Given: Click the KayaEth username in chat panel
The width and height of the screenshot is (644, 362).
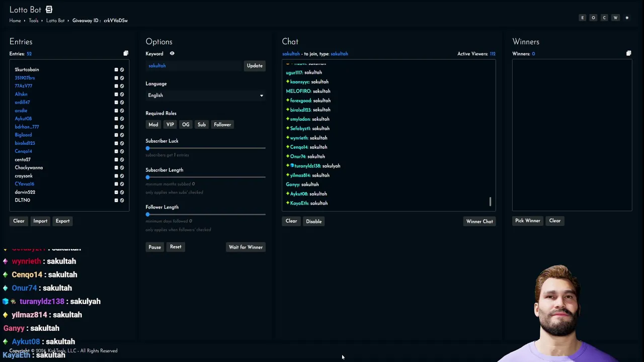Looking at the screenshot, I should 299,204.
